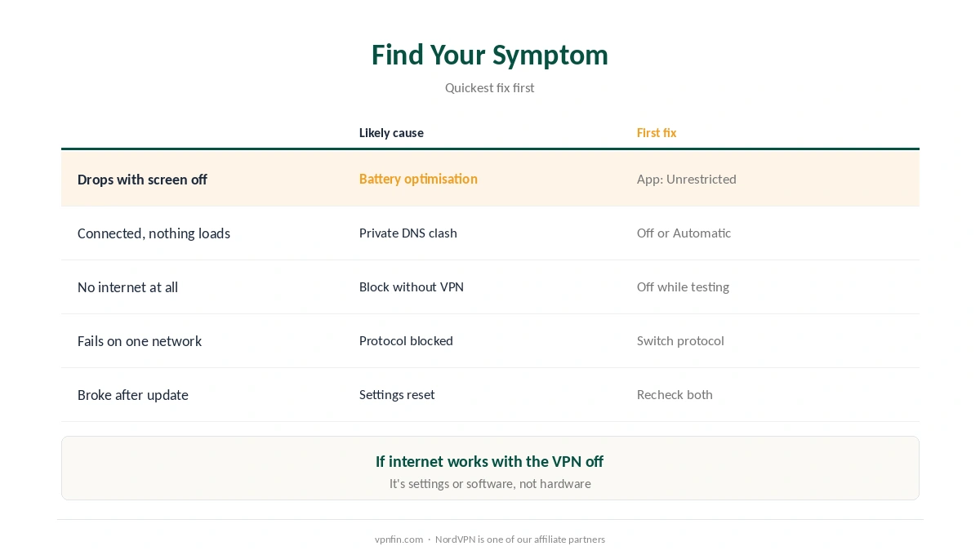Open the vpnfin.com footer link
980x555 pixels.
399,539
